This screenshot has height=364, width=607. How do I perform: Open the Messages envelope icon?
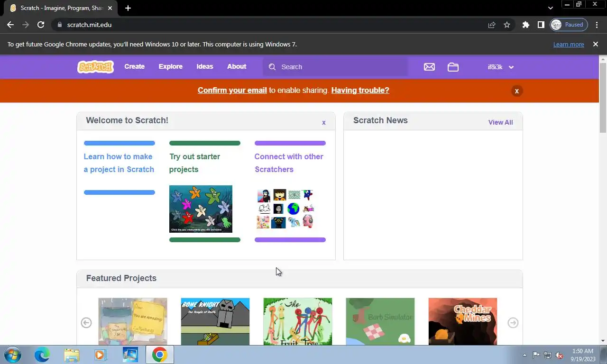click(429, 67)
